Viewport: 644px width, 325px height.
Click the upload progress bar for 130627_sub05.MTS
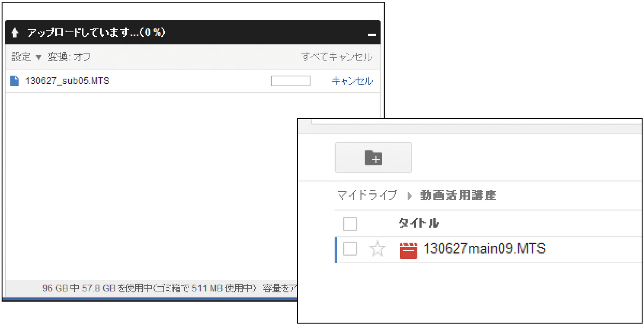pos(290,81)
